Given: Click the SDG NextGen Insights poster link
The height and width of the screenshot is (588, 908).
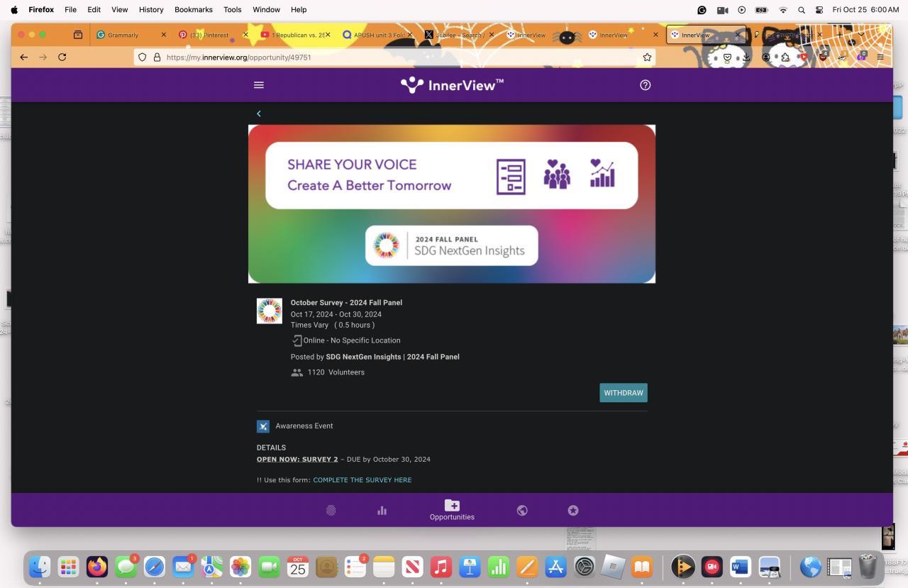Looking at the screenshot, I should point(392,357).
